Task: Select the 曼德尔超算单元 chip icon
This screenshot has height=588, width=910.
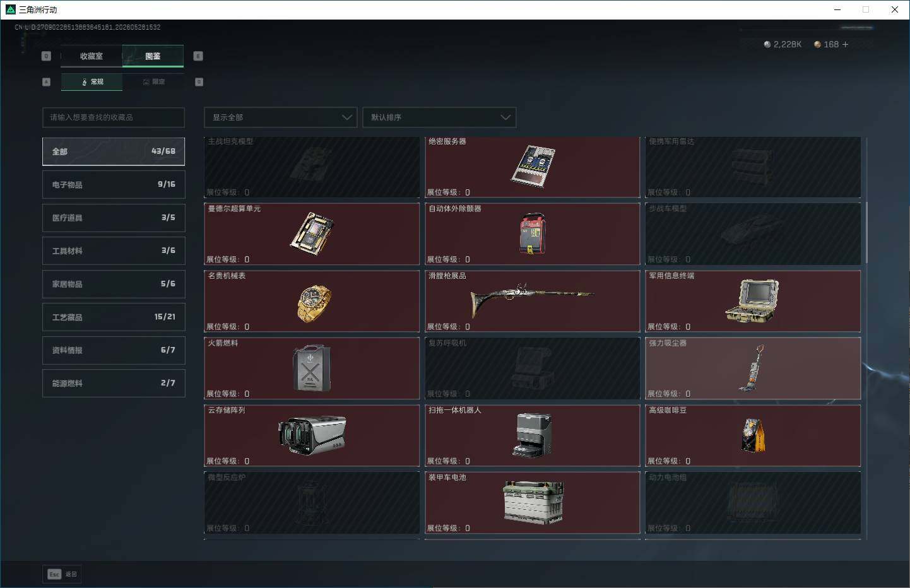Action: (x=312, y=233)
